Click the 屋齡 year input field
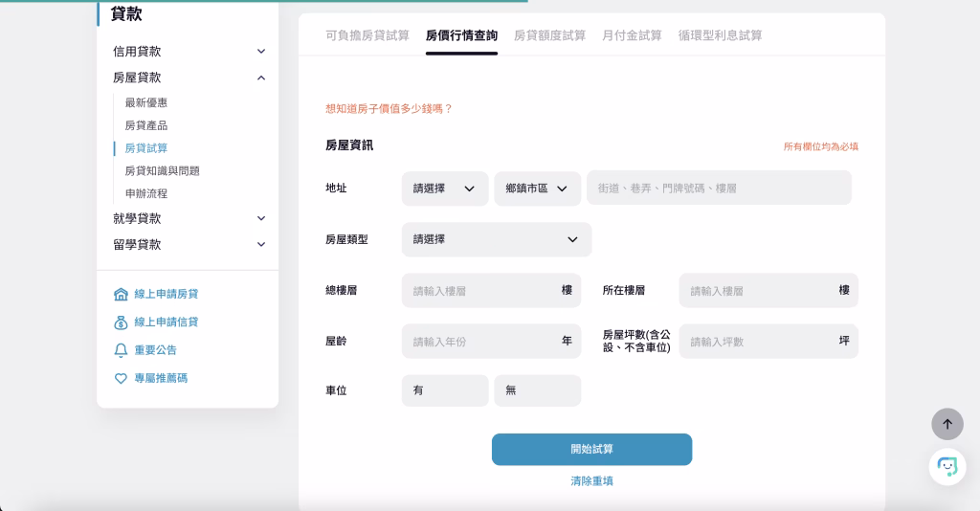 click(x=491, y=341)
